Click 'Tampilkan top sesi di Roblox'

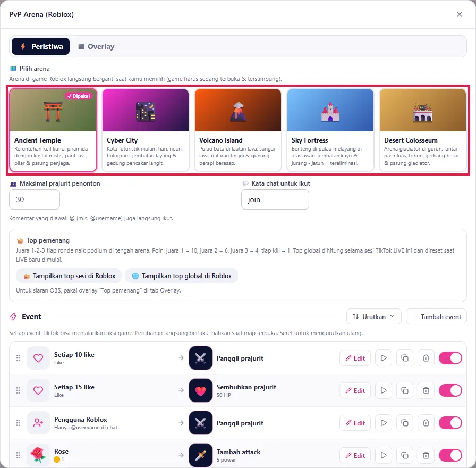click(x=69, y=276)
